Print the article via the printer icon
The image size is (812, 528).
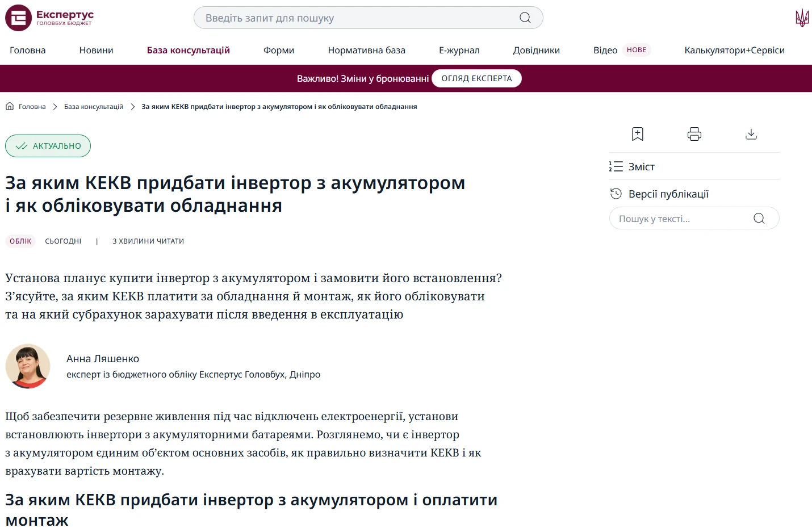point(694,134)
